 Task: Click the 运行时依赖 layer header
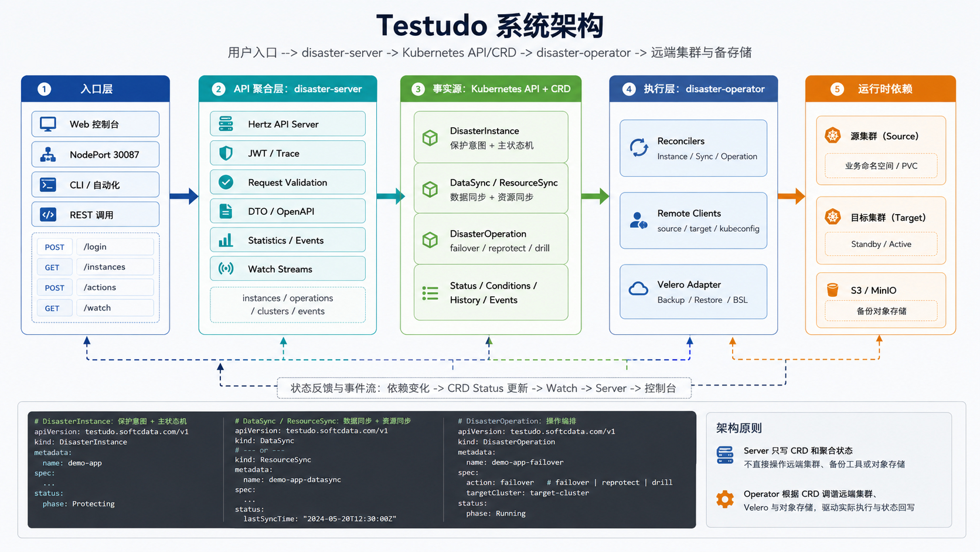pyautogui.click(x=880, y=89)
